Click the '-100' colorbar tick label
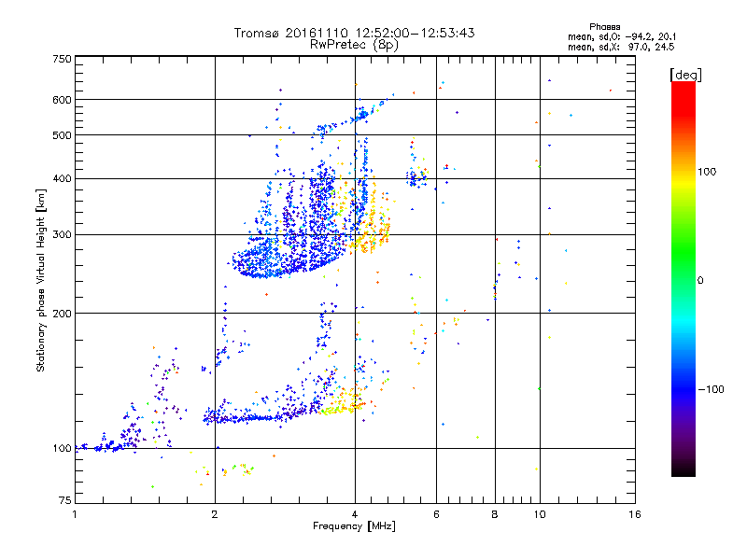This screenshot has height=560, width=747. click(711, 389)
